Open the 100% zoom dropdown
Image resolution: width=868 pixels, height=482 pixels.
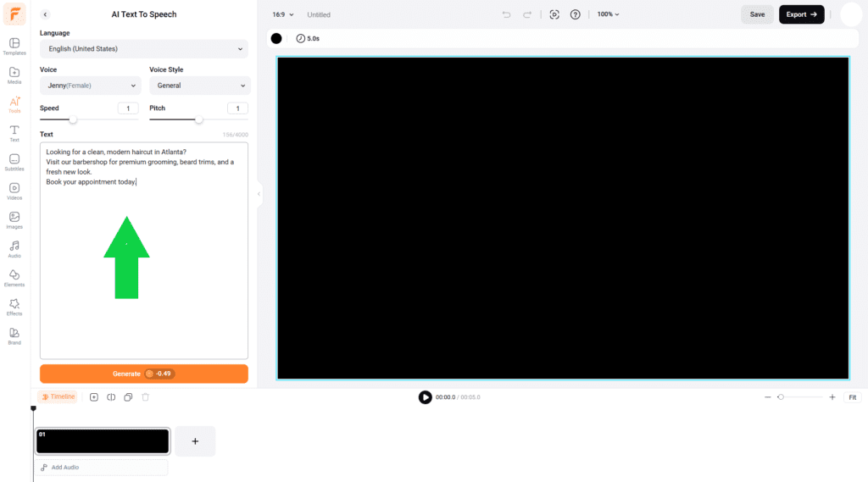point(608,14)
